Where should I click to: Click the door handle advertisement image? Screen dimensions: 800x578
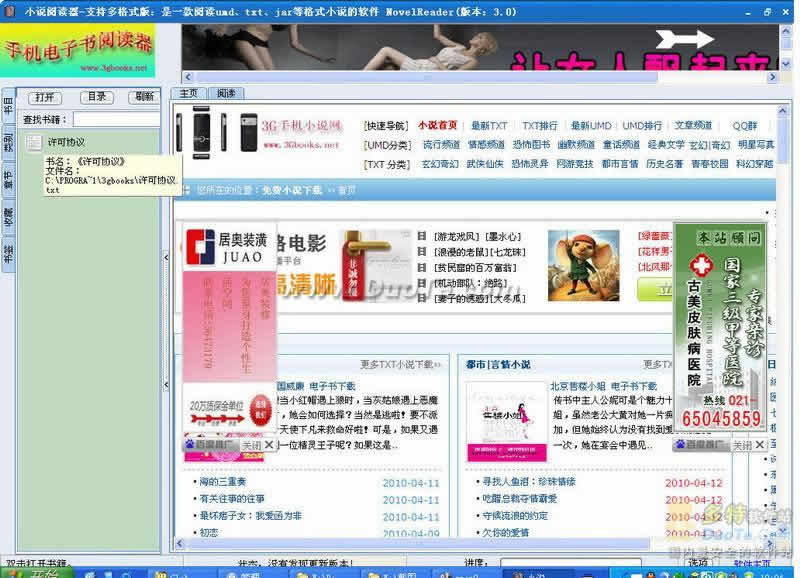pos(376,264)
